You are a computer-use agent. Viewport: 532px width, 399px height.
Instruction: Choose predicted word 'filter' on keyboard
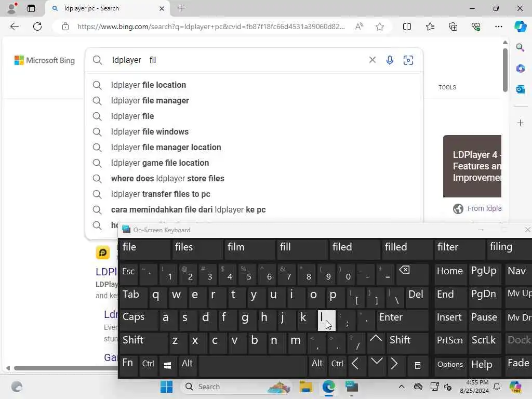pos(460,249)
